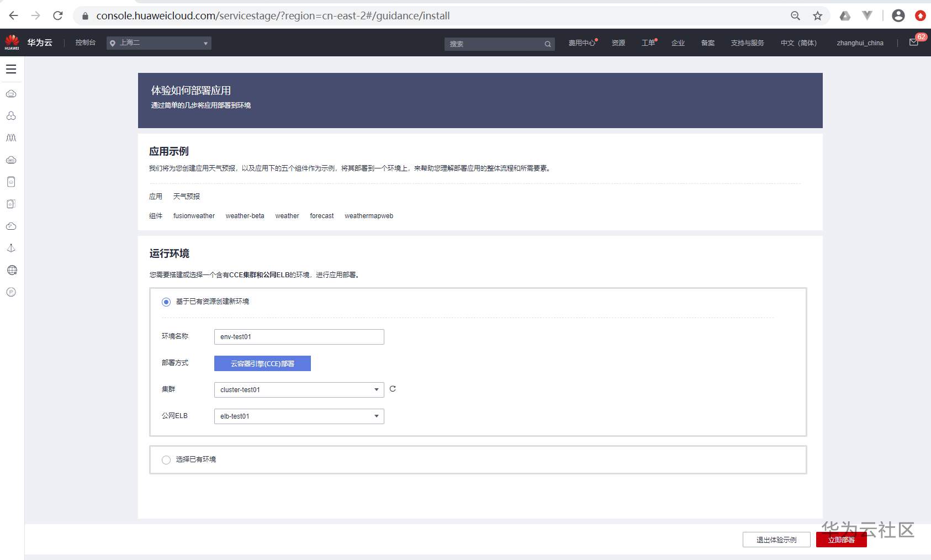Viewport: 931px width, 560px height.
Task: Open the mail notifications envelope icon
Action: point(914,42)
